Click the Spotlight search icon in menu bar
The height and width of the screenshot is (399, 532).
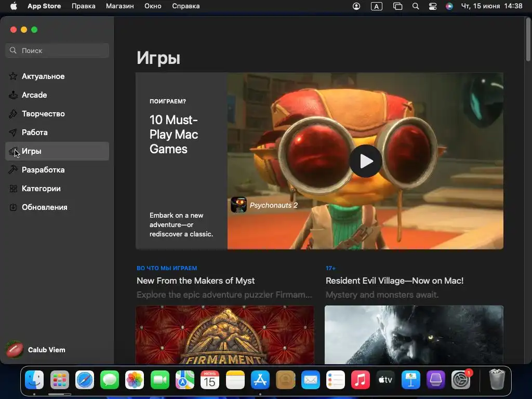415,6
